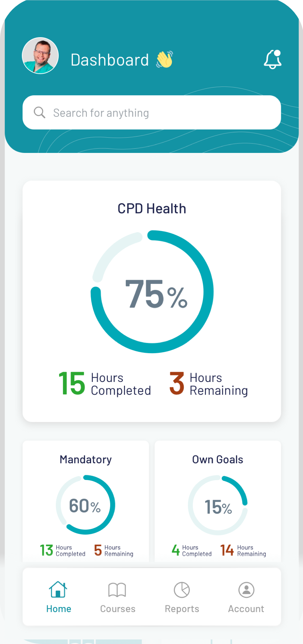This screenshot has width=303, height=644.
Task: Click the search magnifier icon
Action: pos(39,113)
